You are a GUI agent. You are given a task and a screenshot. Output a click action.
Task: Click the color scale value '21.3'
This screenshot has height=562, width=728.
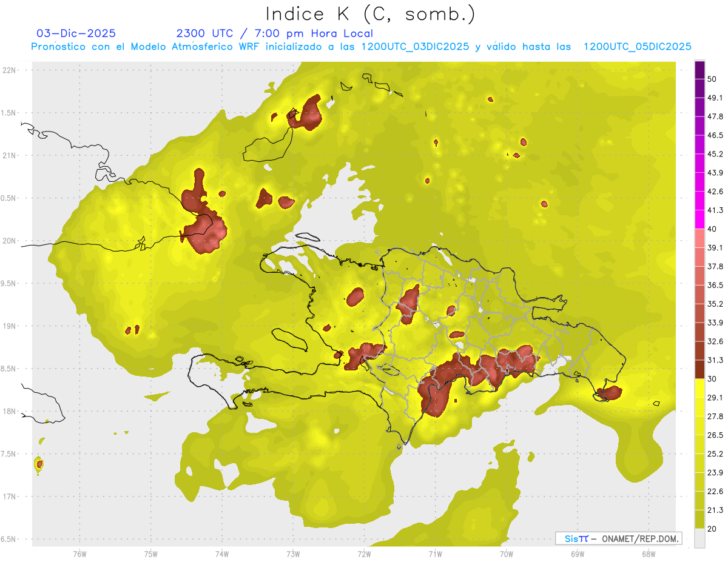coord(715,510)
